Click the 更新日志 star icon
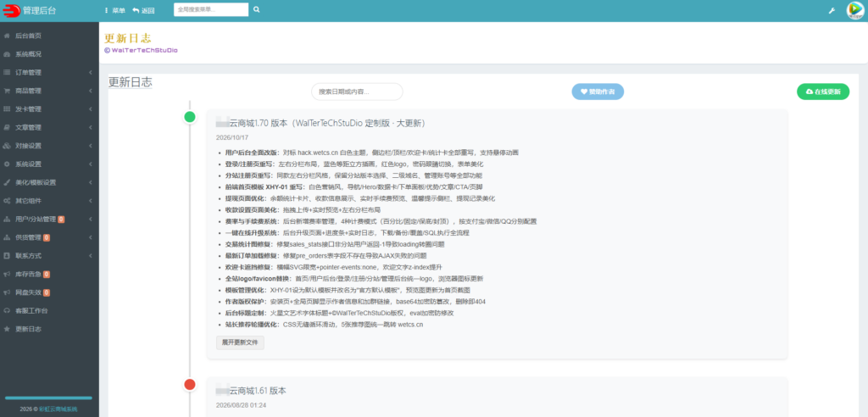868x417 pixels. click(7, 329)
